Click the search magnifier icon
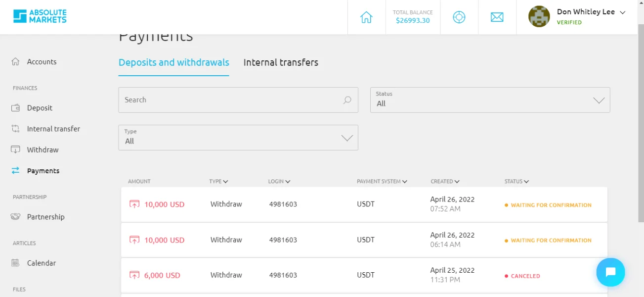Viewport: 644px width, 297px height. (x=347, y=100)
